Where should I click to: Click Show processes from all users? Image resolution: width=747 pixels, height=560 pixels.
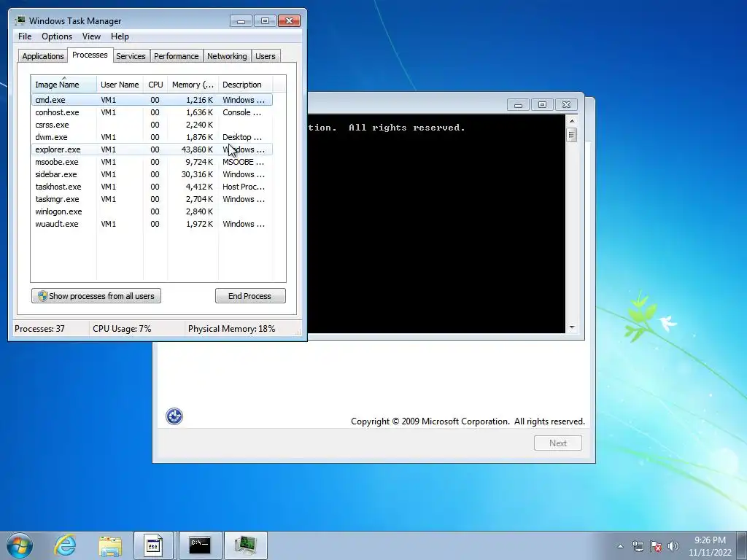[96, 296]
